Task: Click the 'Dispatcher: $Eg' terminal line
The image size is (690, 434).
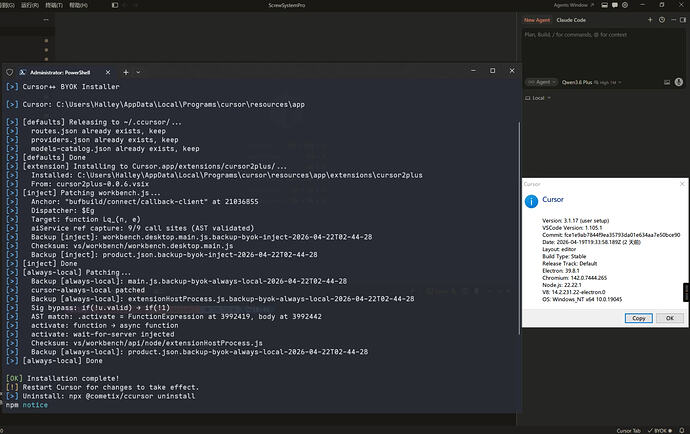Action: pyautogui.click(x=62, y=210)
